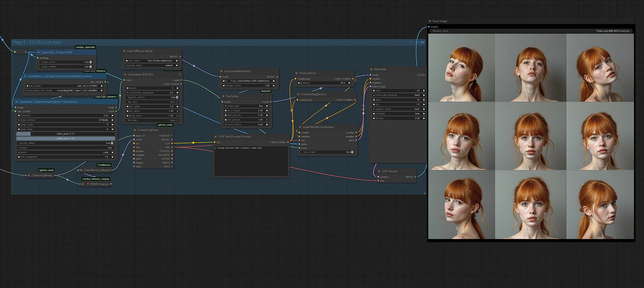644x288 pixels.
Task: Open the top-left portrait thumbnail
Action: pyautogui.click(x=462, y=68)
